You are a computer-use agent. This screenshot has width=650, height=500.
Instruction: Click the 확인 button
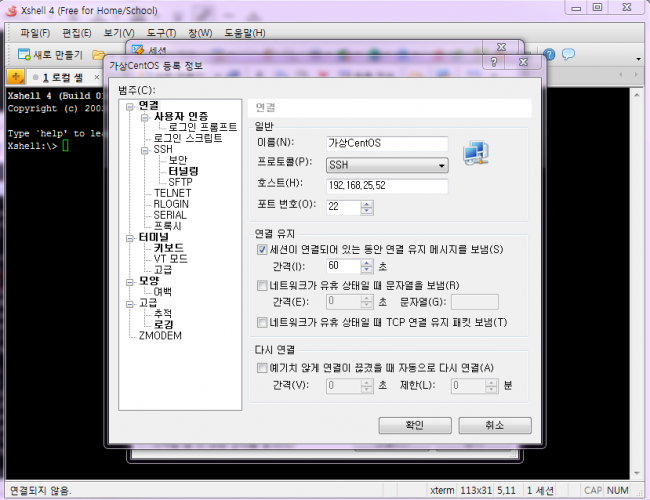click(415, 425)
